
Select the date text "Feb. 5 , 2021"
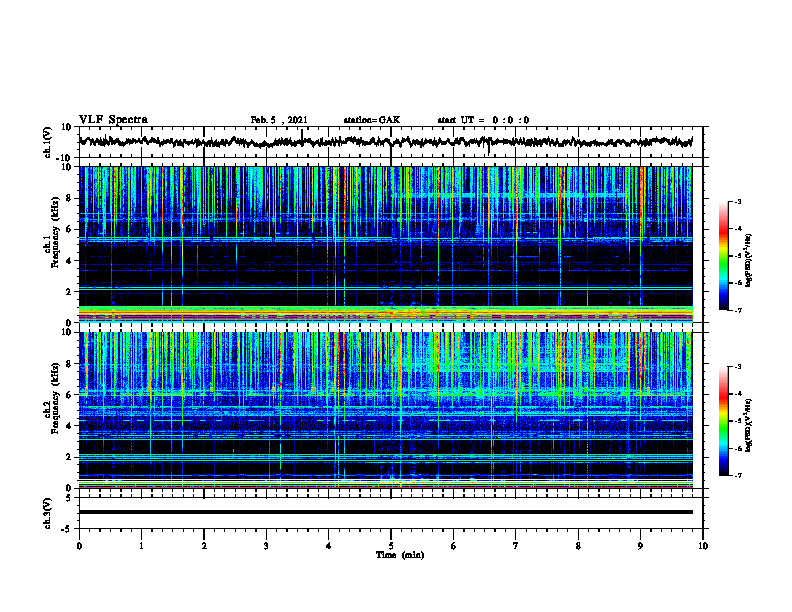[x=279, y=120]
